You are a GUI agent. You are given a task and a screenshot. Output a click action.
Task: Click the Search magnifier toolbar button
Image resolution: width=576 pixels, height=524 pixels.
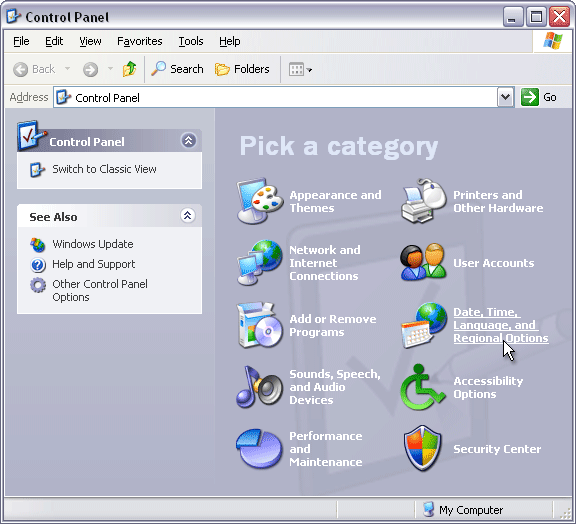point(177,69)
